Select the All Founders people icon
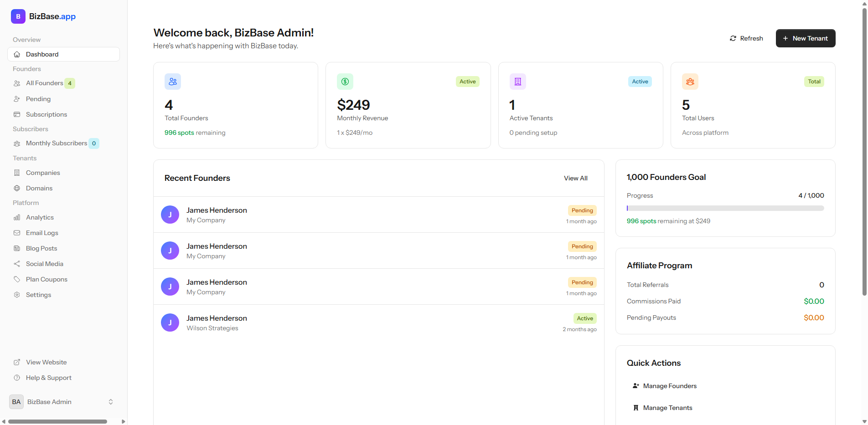 [17, 83]
